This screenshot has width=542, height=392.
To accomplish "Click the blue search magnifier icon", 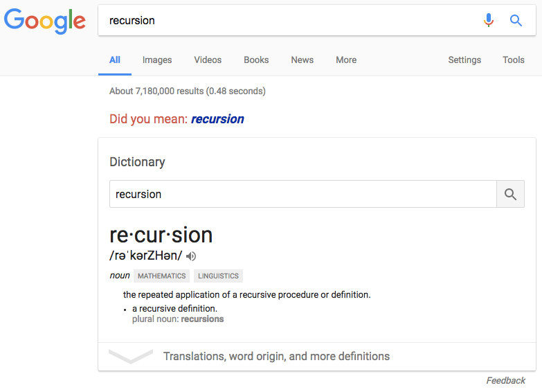I will [516, 20].
